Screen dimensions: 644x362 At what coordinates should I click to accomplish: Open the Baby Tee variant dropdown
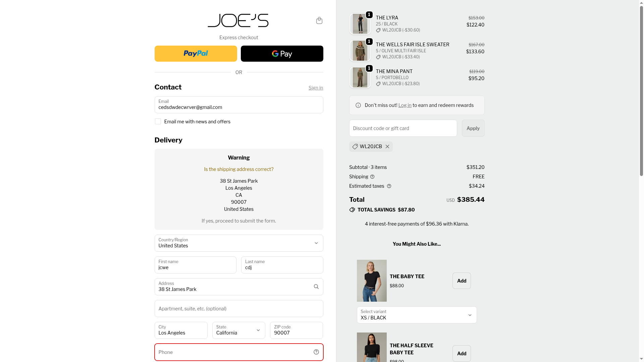(417, 315)
